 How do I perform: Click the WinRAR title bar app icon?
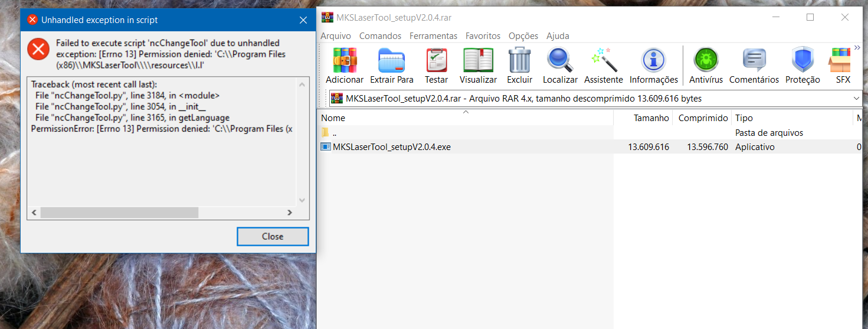pyautogui.click(x=327, y=17)
